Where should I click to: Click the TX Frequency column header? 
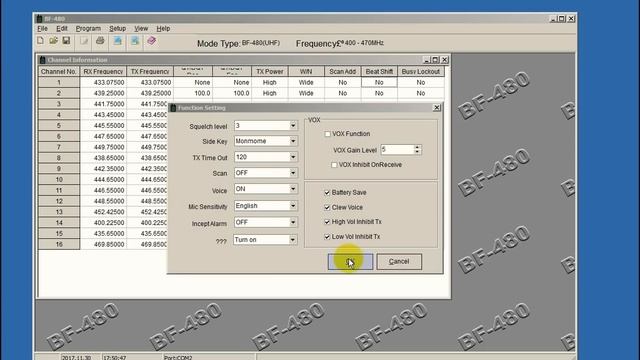click(150, 71)
